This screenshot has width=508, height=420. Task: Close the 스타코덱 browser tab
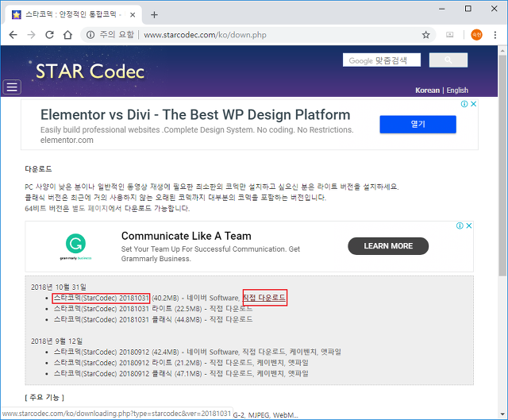[x=133, y=14]
